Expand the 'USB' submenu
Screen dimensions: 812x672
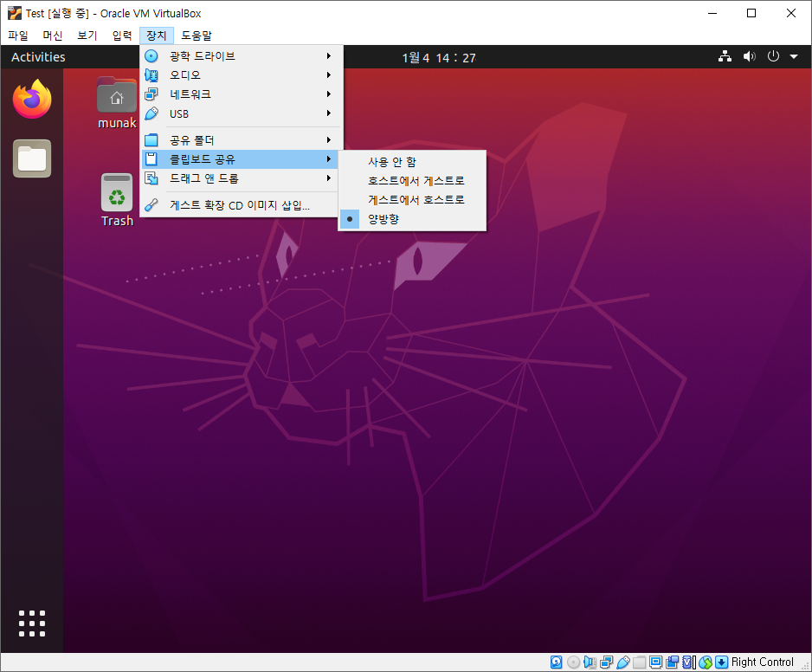click(241, 113)
